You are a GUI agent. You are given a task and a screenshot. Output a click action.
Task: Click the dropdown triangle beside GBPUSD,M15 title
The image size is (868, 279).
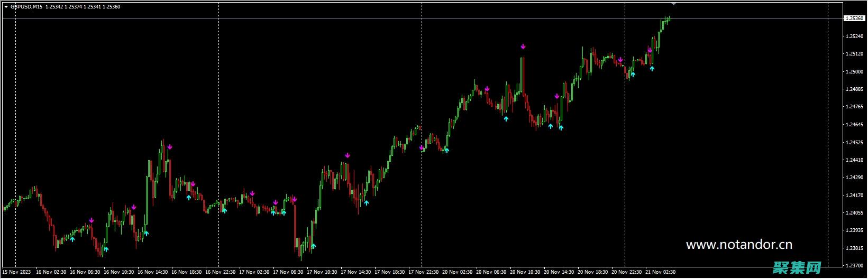point(6,7)
